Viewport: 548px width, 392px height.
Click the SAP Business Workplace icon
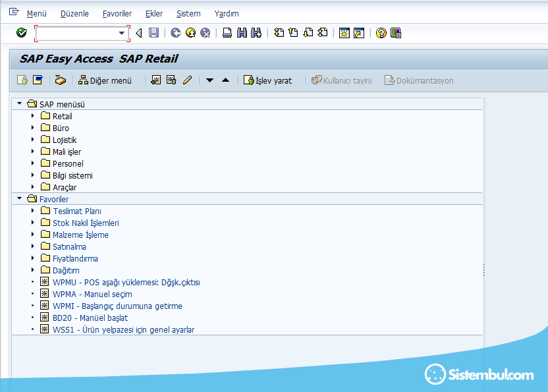pos(60,80)
